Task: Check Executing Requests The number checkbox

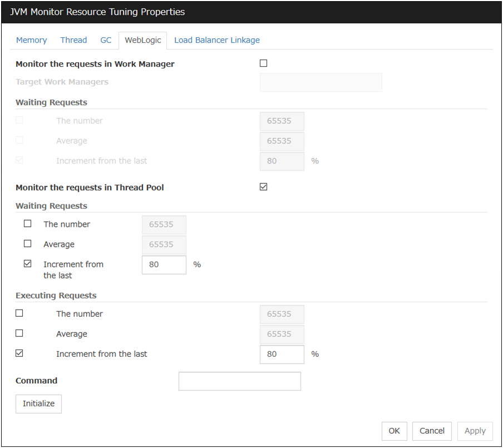Action: pyautogui.click(x=19, y=313)
